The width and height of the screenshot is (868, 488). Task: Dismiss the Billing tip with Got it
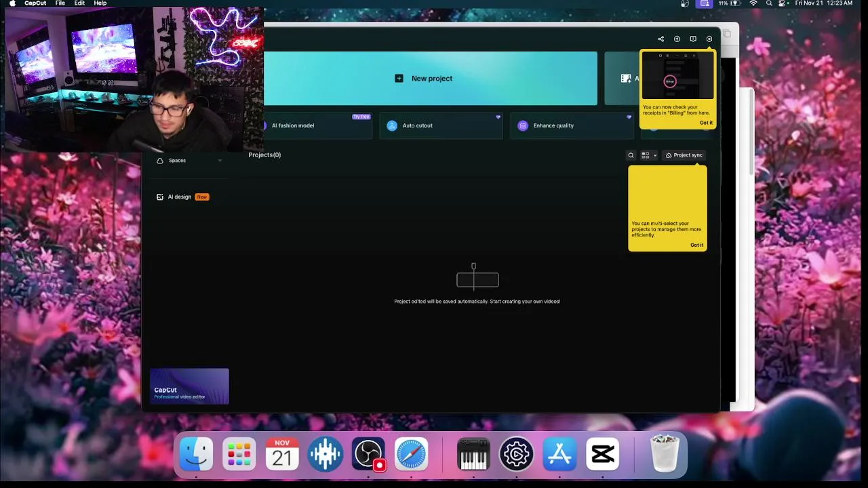pyautogui.click(x=706, y=123)
